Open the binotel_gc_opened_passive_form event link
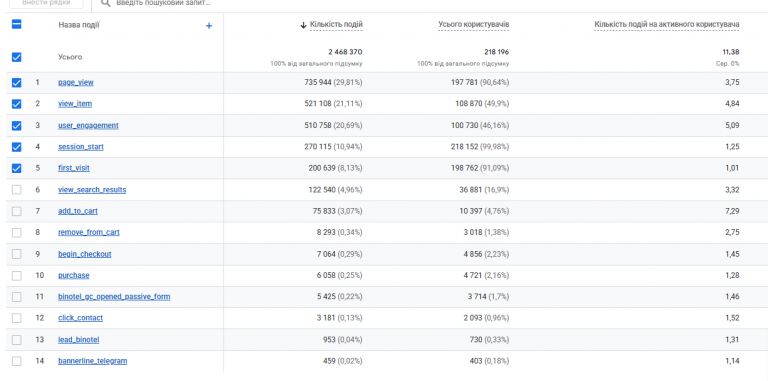Screen dimensions: 768x381 click(x=114, y=297)
